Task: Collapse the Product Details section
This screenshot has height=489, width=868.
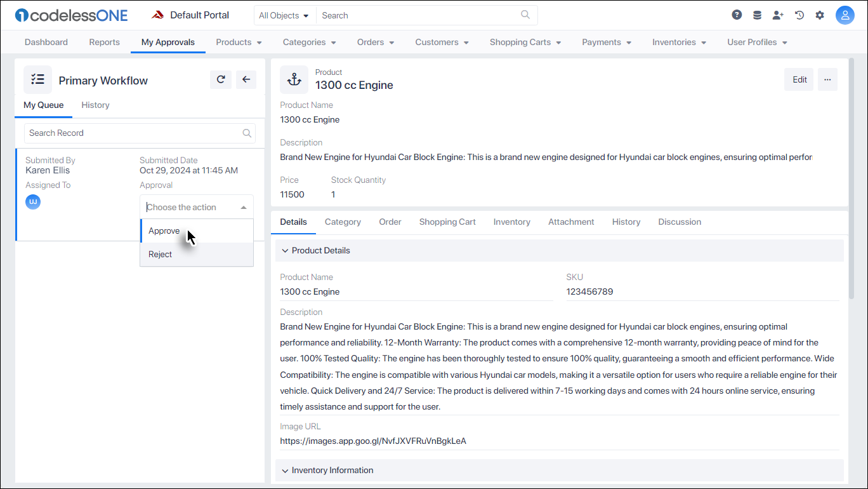Action: 284,250
